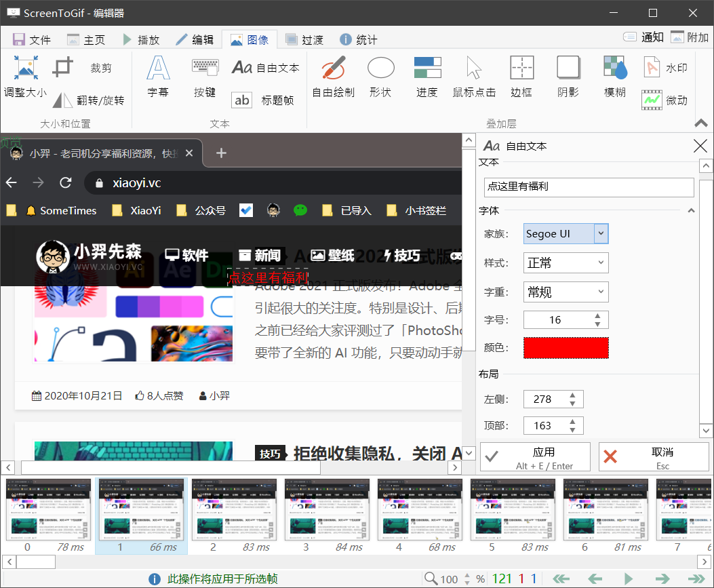Select frame thumbnail number 3
The width and height of the screenshot is (714, 588).
point(326,509)
